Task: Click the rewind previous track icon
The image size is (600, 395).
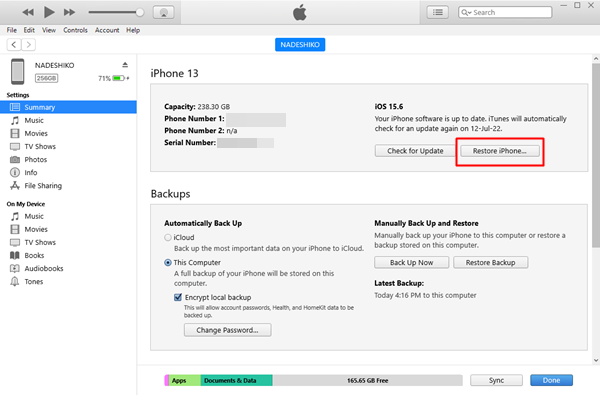Action: click(28, 12)
